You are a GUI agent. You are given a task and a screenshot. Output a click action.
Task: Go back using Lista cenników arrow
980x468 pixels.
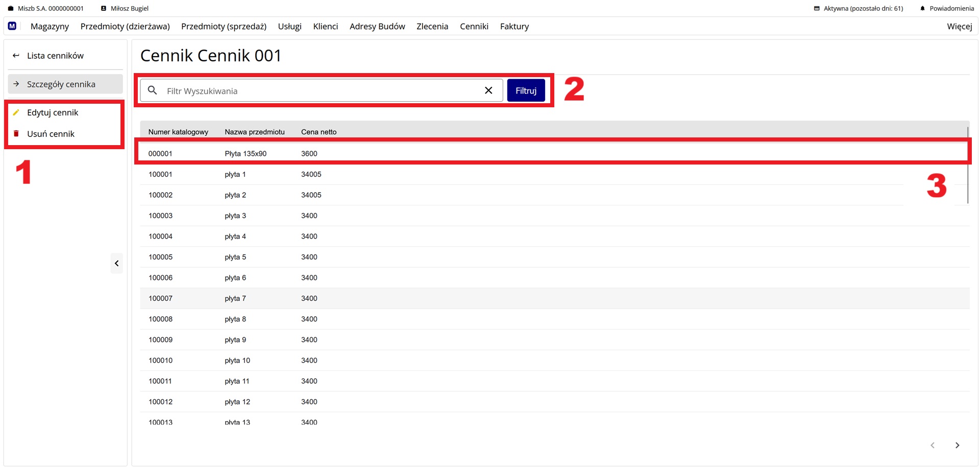[x=16, y=56]
